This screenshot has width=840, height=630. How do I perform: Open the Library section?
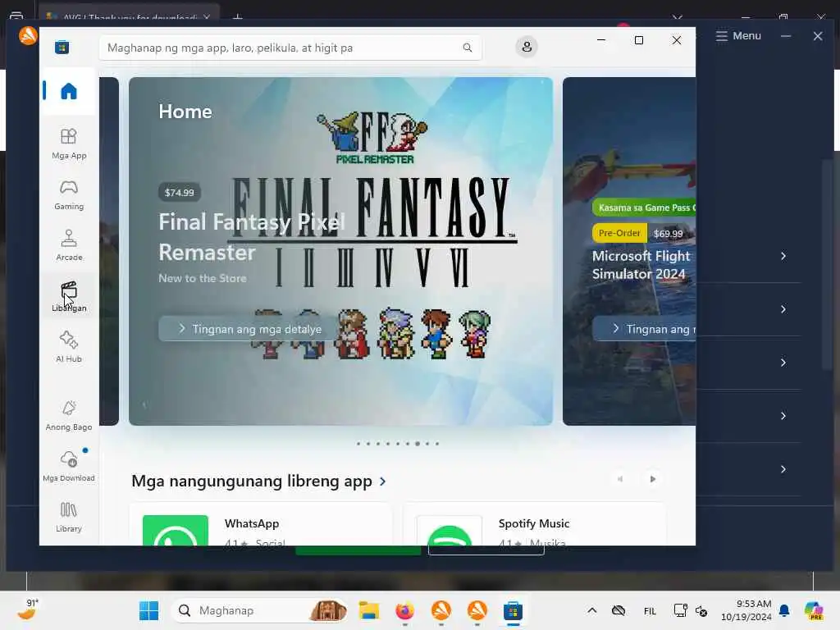click(x=69, y=517)
